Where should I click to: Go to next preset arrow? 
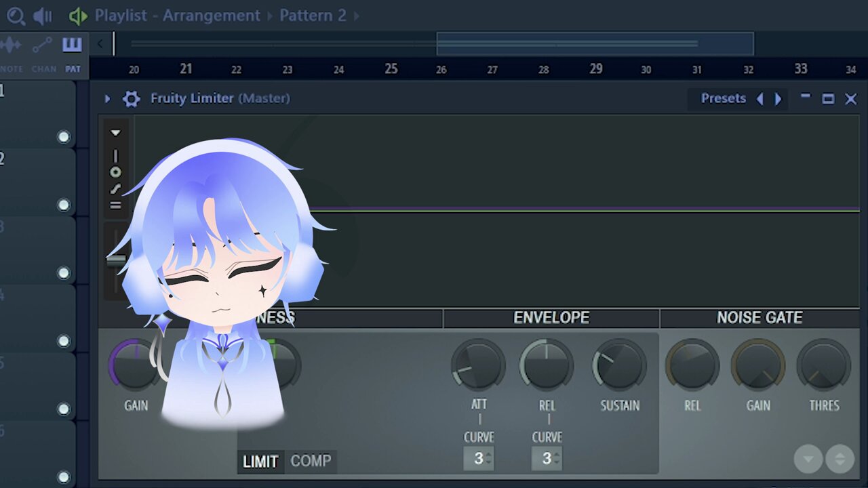click(x=778, y=99)
